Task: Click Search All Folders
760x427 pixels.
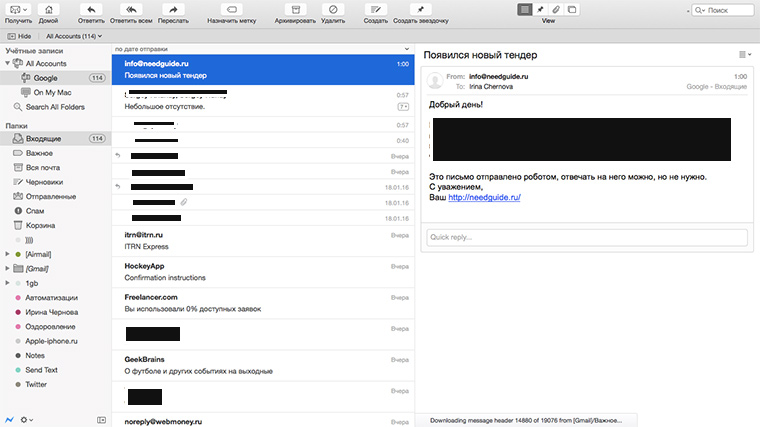Action: tap(55, 107)
